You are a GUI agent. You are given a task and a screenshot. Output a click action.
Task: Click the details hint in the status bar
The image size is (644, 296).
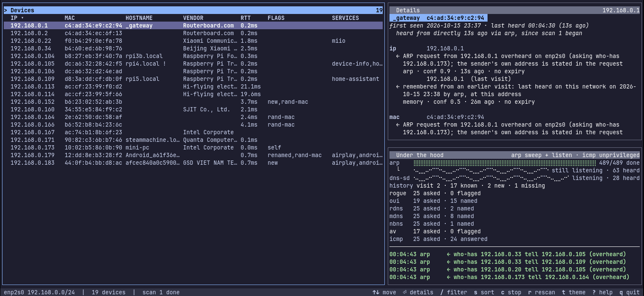coord(417,292)
